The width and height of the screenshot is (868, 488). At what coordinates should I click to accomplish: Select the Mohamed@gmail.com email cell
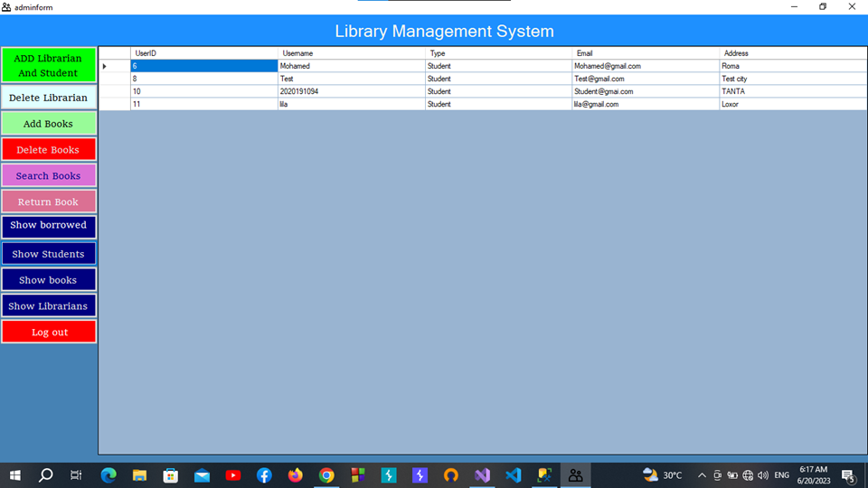coord(646,66)
